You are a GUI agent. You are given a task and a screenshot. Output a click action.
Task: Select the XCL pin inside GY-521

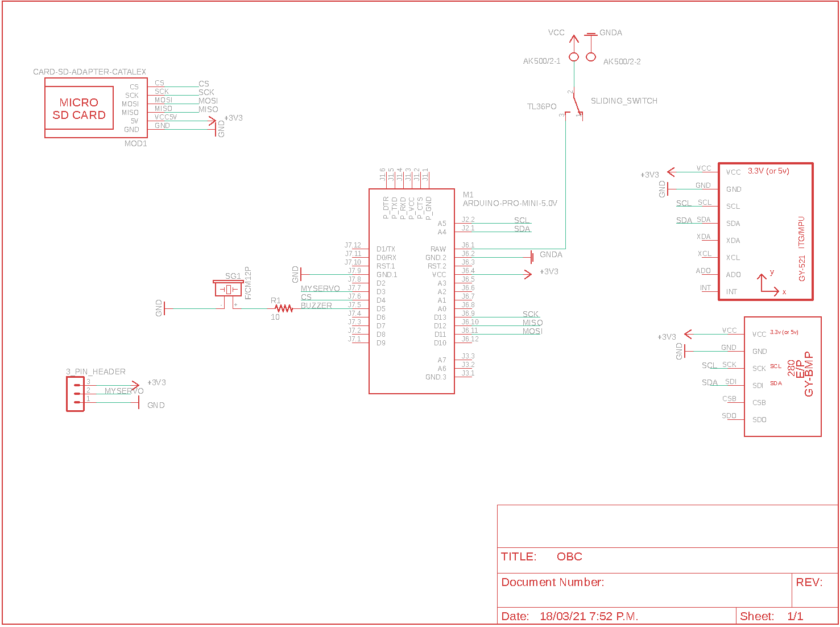[733, 257]
